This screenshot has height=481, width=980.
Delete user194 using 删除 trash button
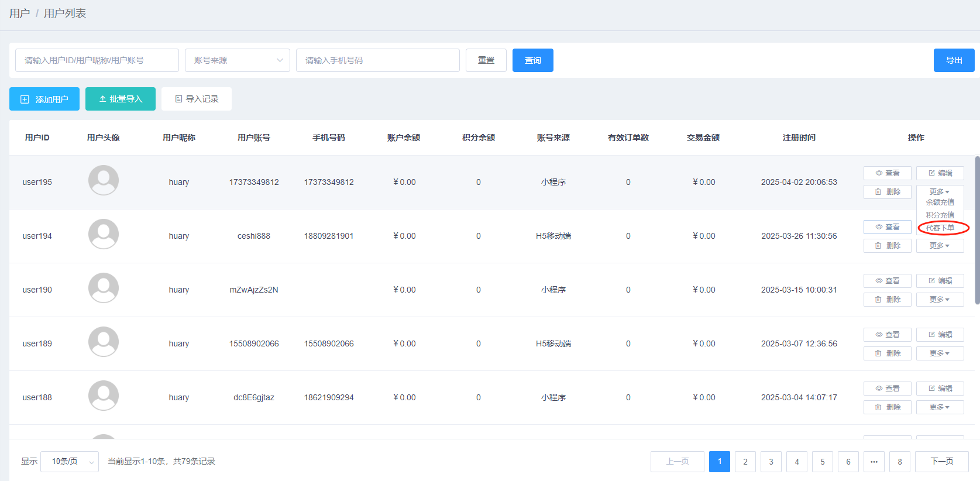point(887,246)
